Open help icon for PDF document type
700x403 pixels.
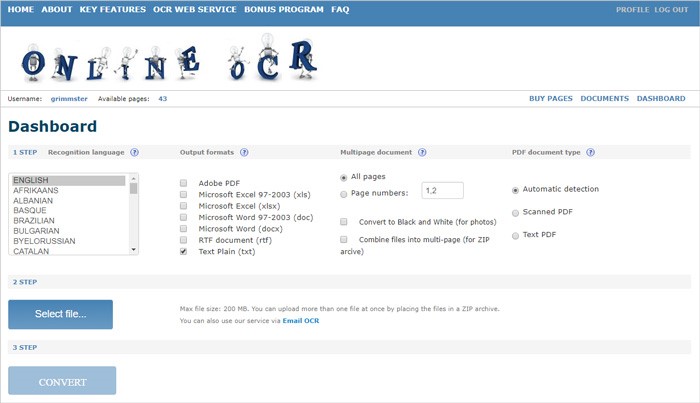591,152
